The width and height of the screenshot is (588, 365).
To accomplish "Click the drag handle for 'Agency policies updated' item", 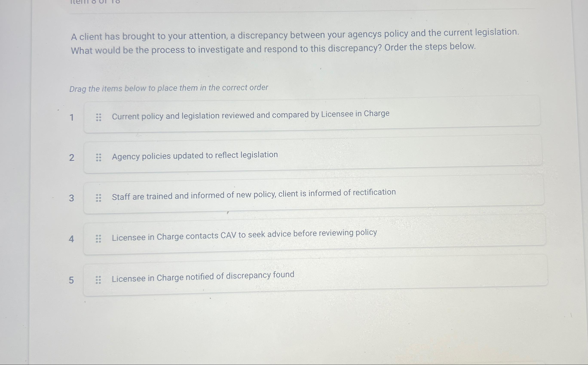I will 98,157.
